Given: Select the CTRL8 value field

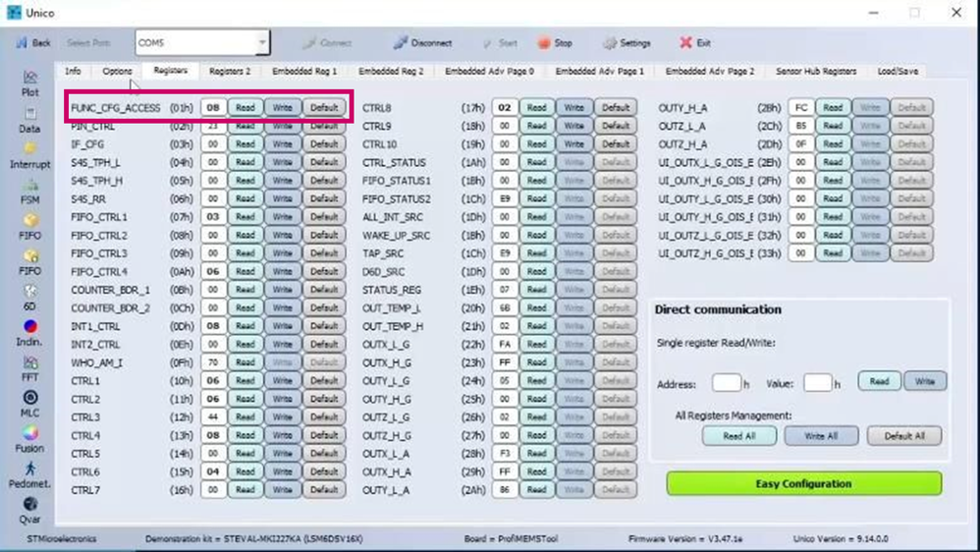Looking at the screenshot, I should [505, 107].
